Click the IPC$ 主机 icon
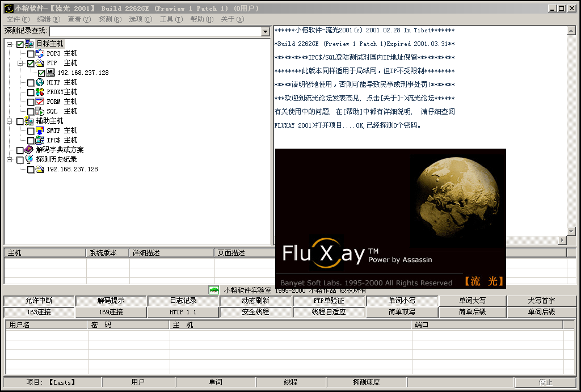Viewport: 581px width, 392px height. [x=40, y=140]
